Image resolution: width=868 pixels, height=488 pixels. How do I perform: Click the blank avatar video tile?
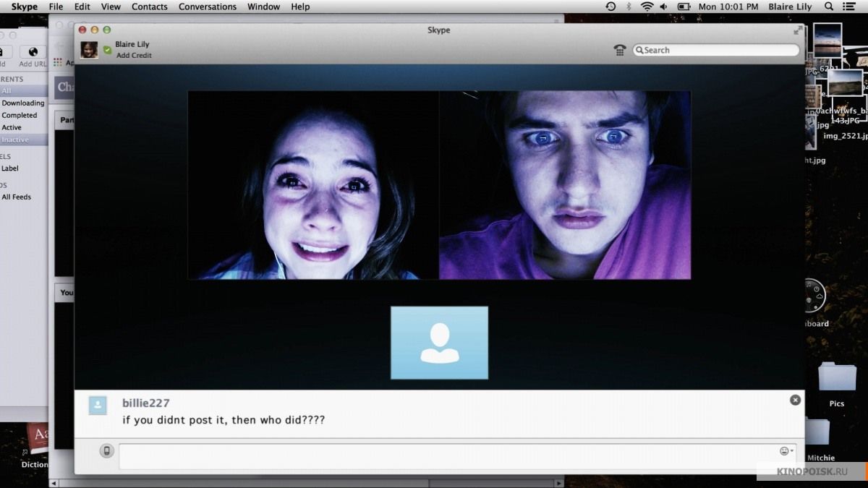click(439, 343)
